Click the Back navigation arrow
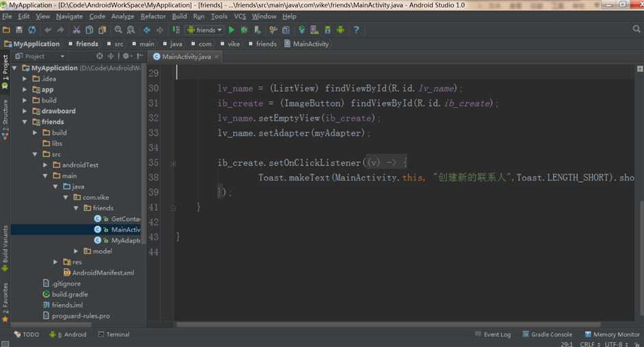 (146, 29)
